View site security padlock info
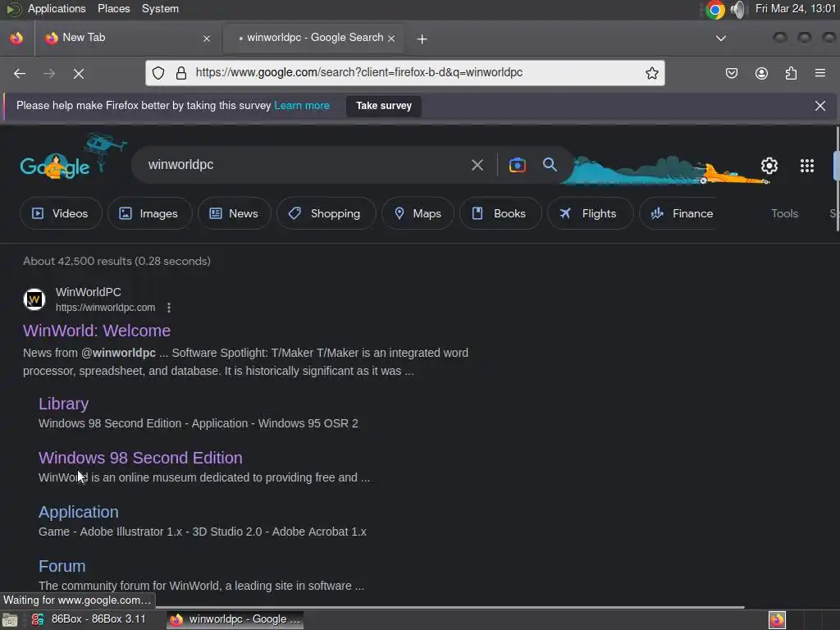 tap(181, 73)
